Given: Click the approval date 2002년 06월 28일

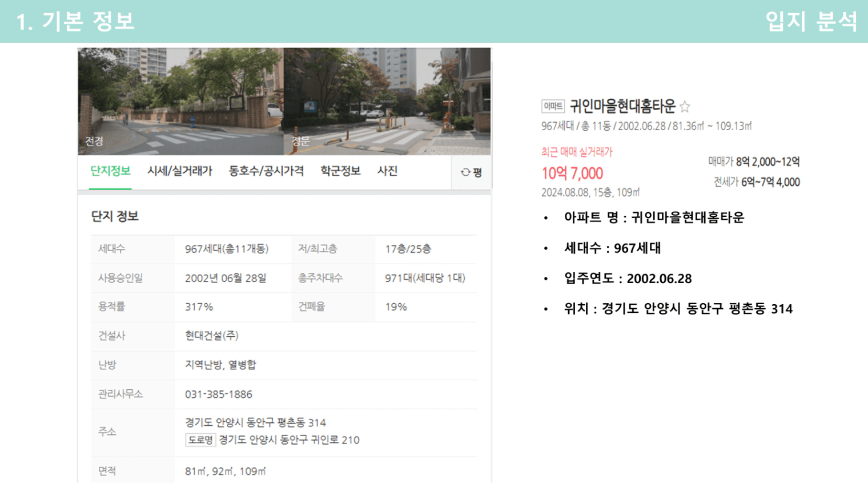Looking at the screenshot, I should [226, 278].
